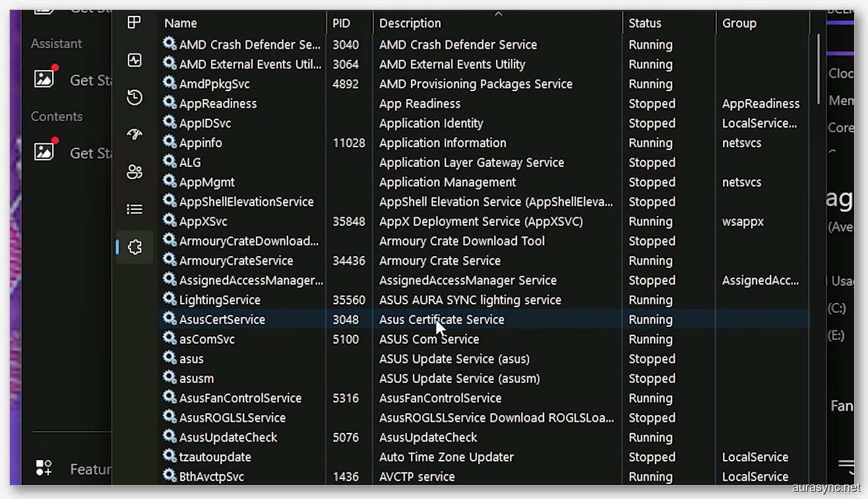Open Get Started under Contents
Screen dimensions: 868x499
[92, 152]
